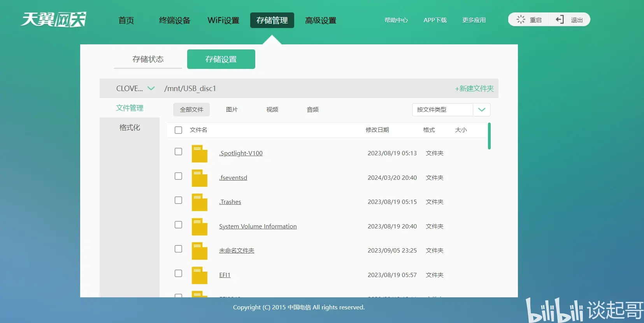Open the WiFi设置 menu
644x323 pixels.
(x=223, y=20)
